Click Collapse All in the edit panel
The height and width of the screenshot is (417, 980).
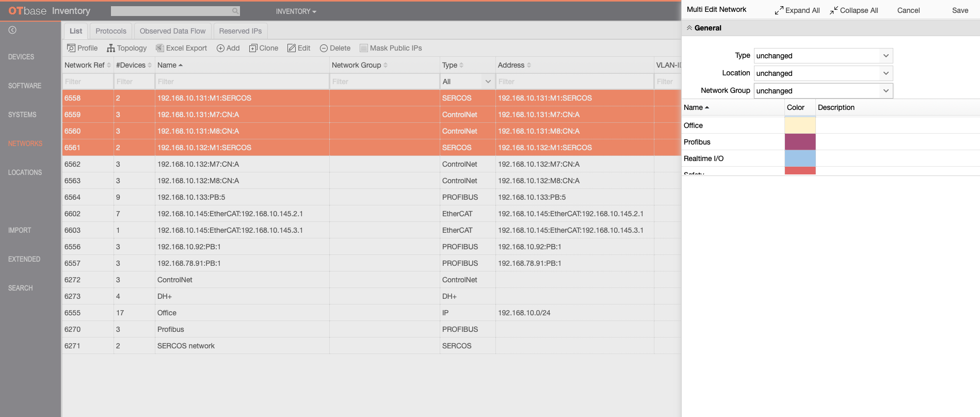tap(854, 10)
